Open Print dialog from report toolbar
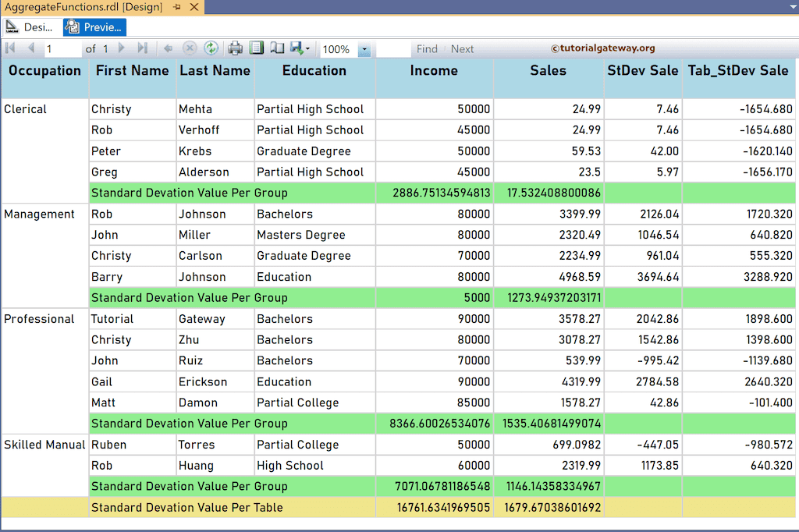799x532 pixels. point(233,48)
